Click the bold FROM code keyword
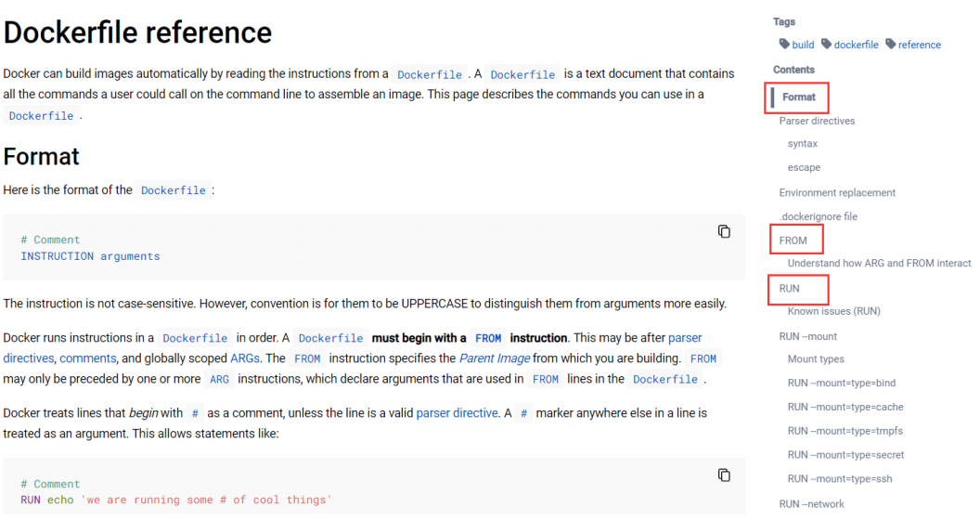 click(x=488, y=338)
